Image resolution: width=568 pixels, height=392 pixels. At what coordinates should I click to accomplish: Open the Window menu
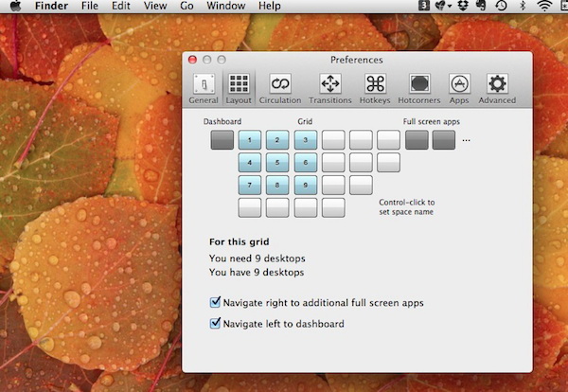[x=226, y=6]
